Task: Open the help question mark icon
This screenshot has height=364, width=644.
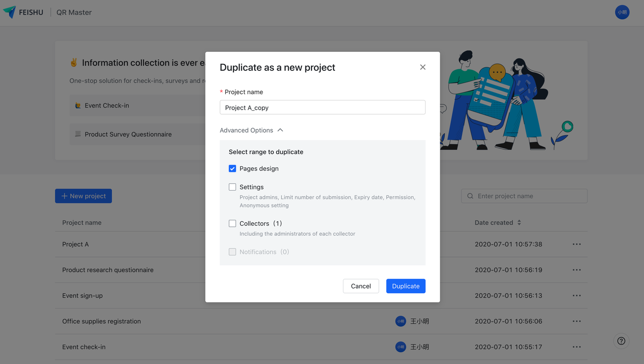Action: click(621, 341)
